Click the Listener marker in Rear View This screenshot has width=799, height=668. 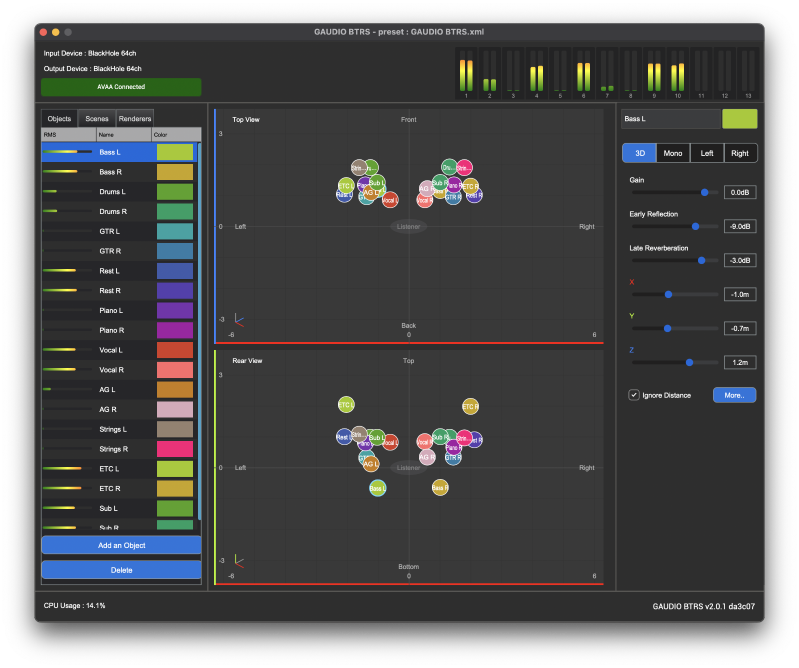[x=408, y=468]
